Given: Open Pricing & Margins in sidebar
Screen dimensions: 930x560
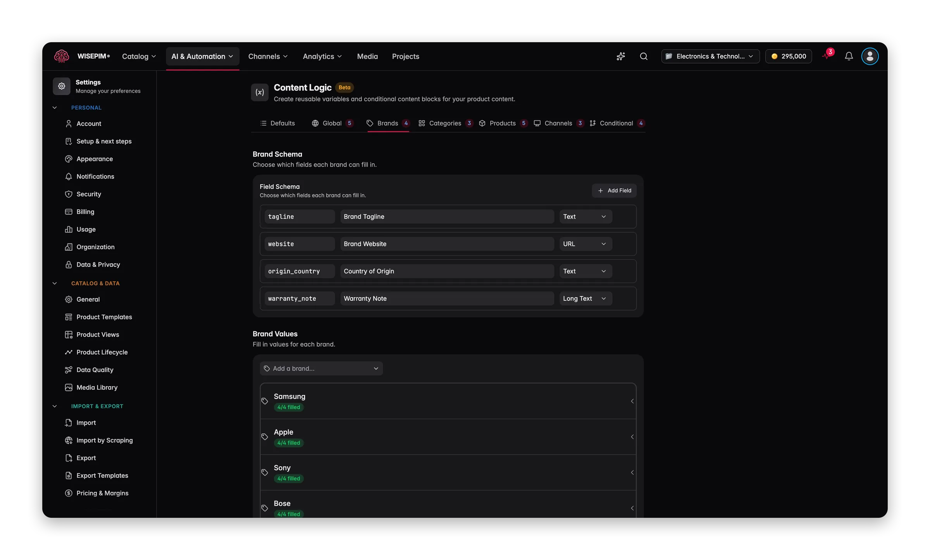Looking at the screenshot, I should click(x=102, y=493).
